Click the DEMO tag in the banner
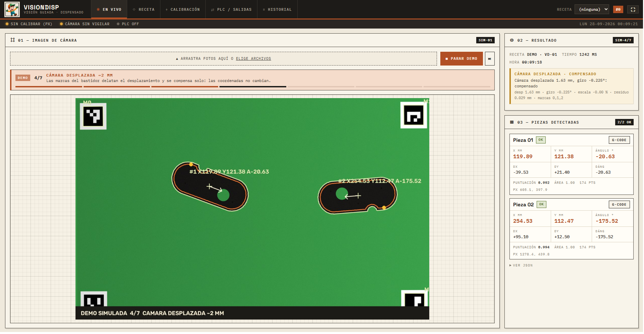 click(x=23, y=78)
